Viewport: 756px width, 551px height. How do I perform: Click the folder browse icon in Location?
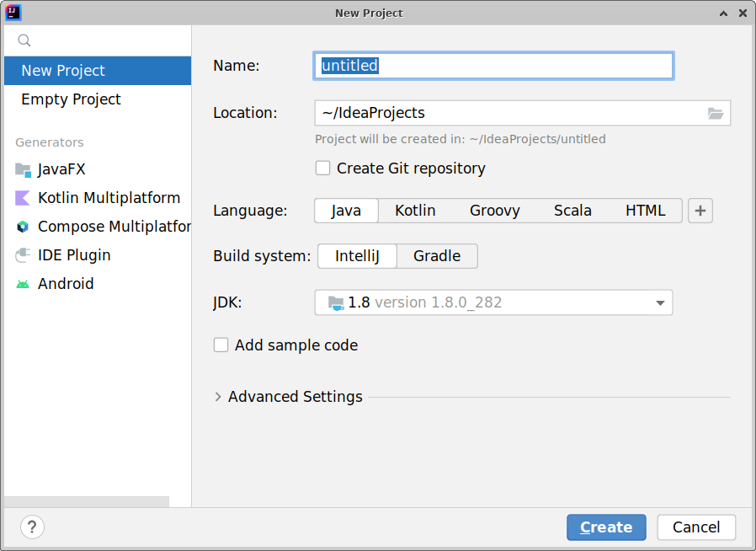pos(716,113)
